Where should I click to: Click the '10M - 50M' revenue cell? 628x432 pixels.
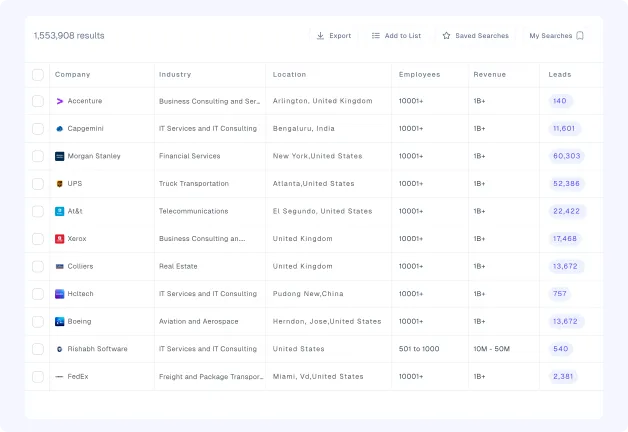tap(491, 349)
